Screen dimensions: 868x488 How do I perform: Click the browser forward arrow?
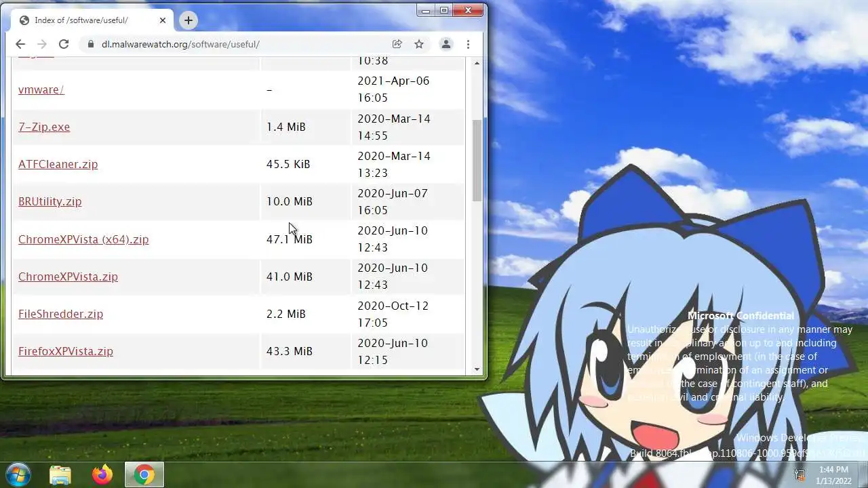click(42, 44)
